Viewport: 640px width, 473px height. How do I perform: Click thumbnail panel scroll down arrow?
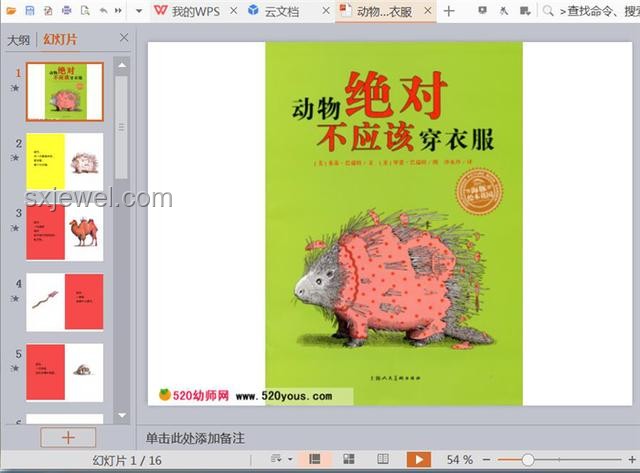tap(122, 415)
